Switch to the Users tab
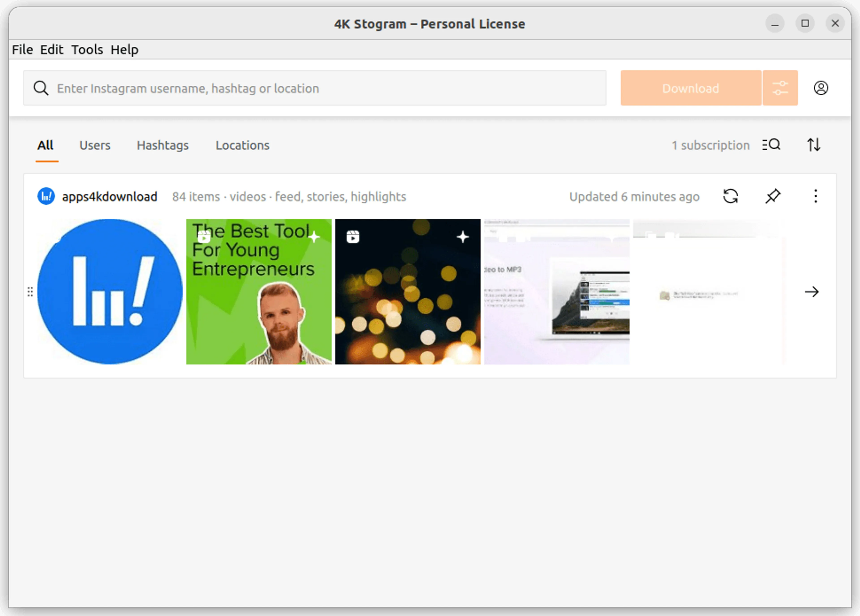The height and width of the screenshot is (616, 860). coord(95,146)
